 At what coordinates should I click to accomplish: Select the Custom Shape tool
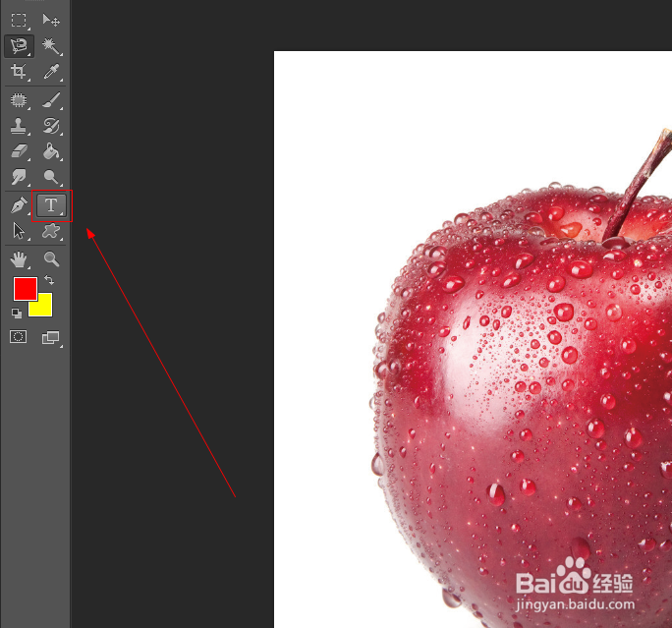coord(51,231)
